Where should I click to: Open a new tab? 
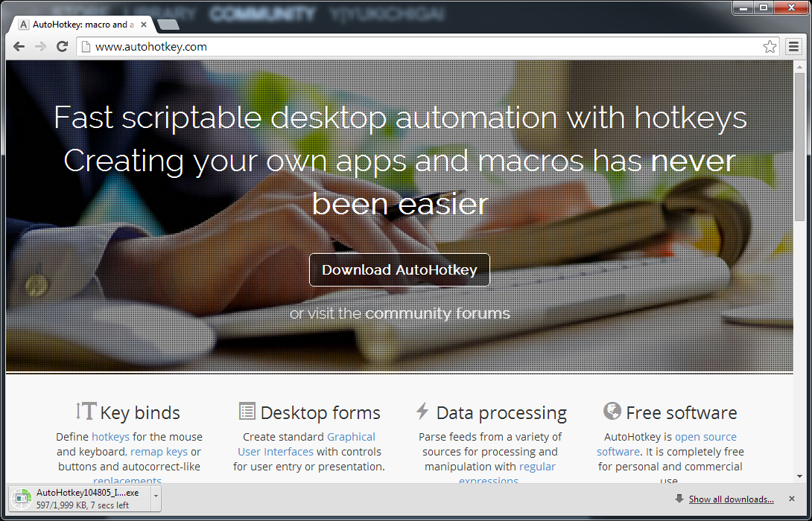click(168, 25)
